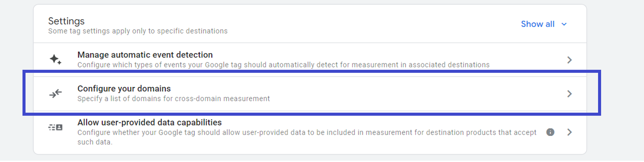Image resolution: width=644 pixels, height=162 pixels.
Task: Click the Settings heading
Action: (x=66, y=21)
